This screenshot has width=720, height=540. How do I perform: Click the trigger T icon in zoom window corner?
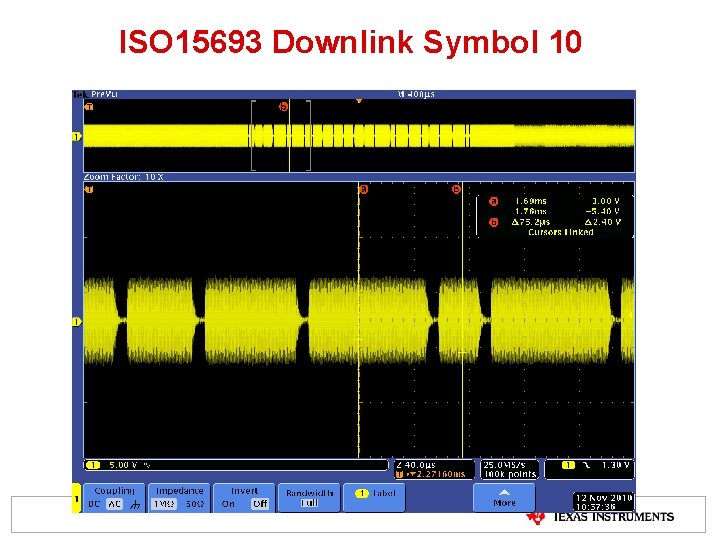(89, 189)
